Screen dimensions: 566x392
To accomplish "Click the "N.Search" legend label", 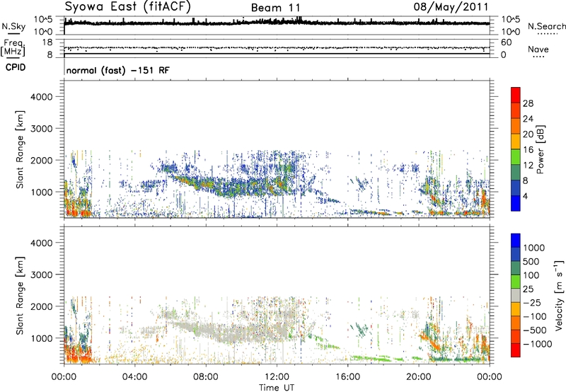I will (x=547, y=26).
